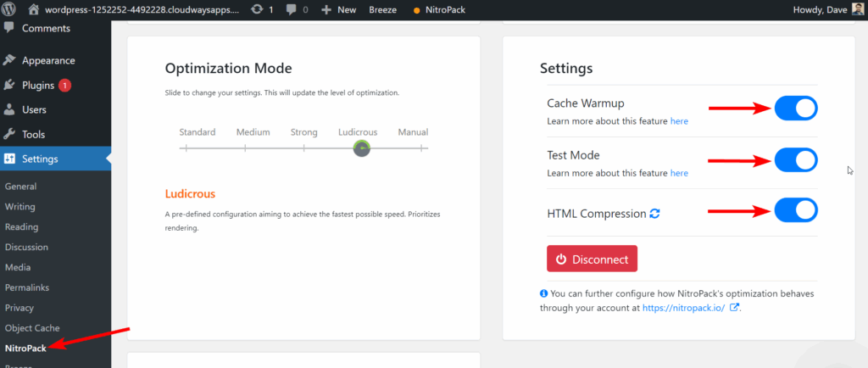Image resolution: width=868 pixels, height=368 pixels.
Task: Select the Optimization Mode slider handle
Action: pos(362,148)
